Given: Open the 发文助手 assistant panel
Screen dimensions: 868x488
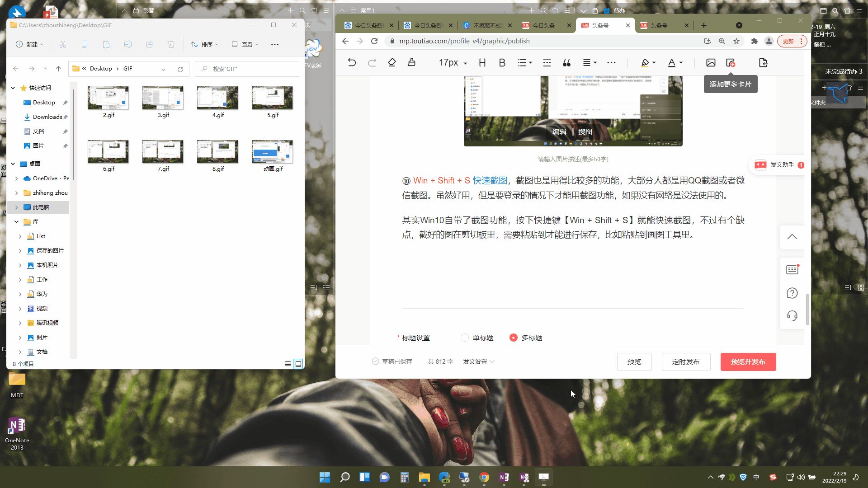Looking at the screenshot, I should pyautogui.click(x=778, y=165).
